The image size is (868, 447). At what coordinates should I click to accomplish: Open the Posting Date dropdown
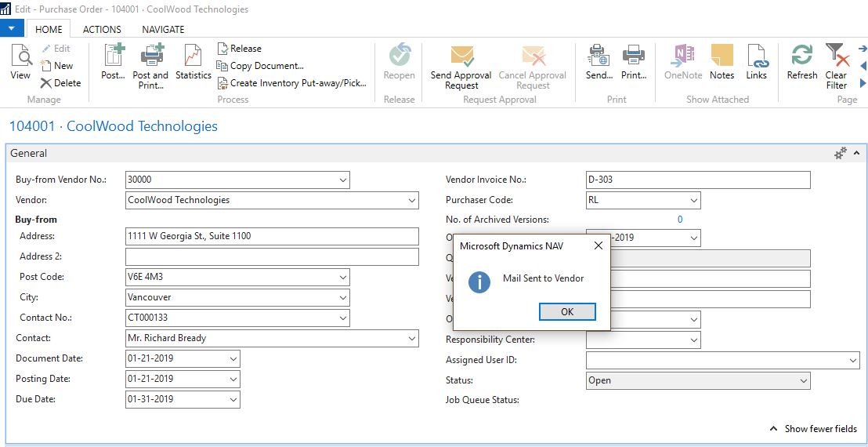(233, 380)
